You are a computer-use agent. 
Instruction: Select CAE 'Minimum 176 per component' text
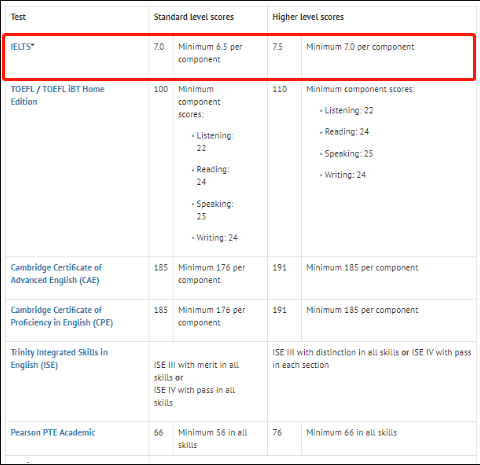coord(212,274)
